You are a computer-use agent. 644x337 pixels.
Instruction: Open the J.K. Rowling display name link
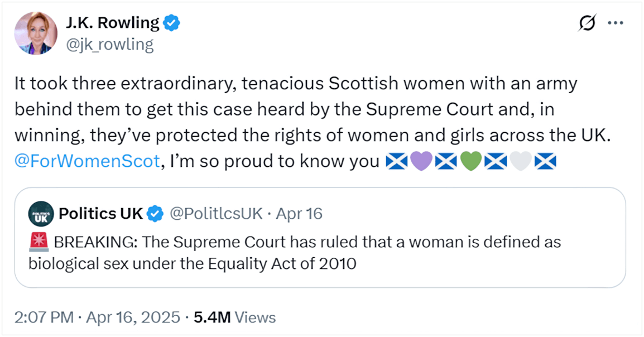[112, 23]
